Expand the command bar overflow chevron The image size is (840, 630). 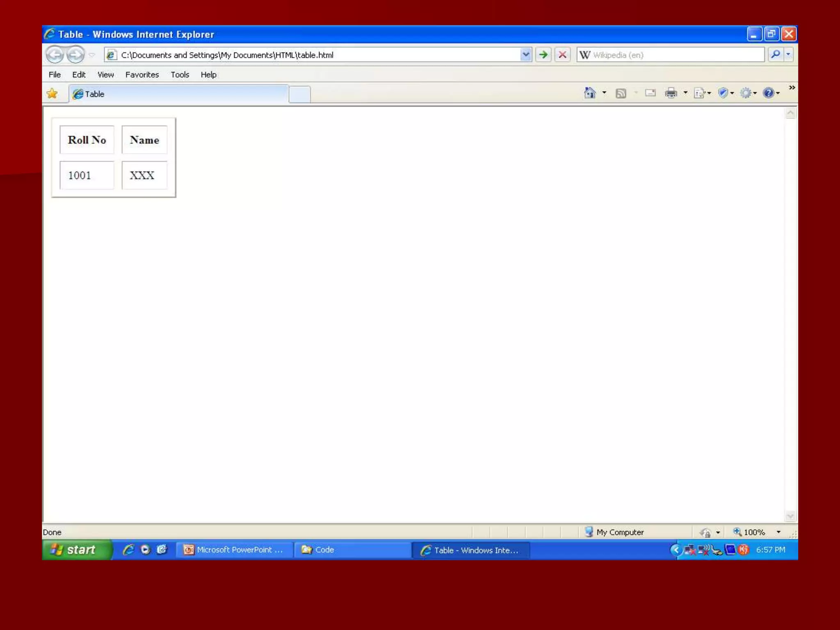[792, 88]
